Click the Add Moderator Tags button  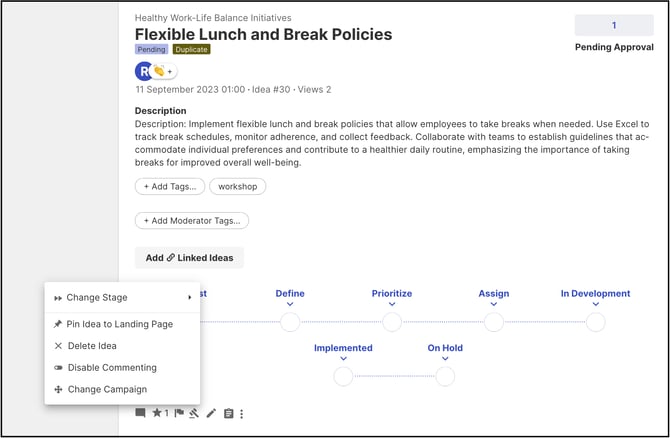(x=192, y=220)
